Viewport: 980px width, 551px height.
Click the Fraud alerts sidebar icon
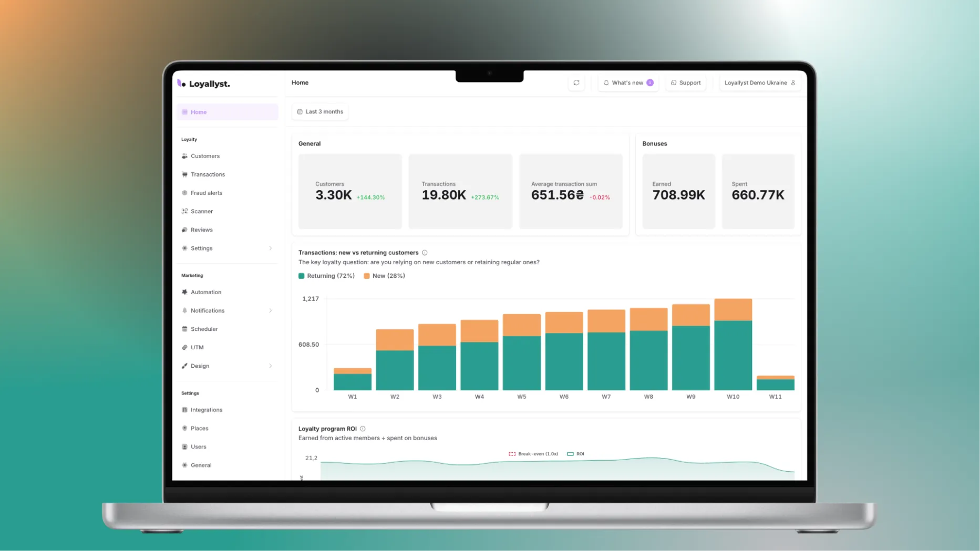click(184, 193)
